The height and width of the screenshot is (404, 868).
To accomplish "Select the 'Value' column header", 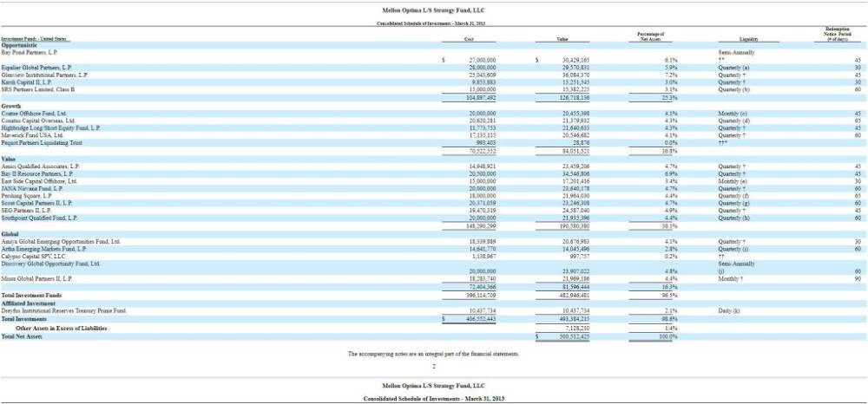I will [562, 39].
